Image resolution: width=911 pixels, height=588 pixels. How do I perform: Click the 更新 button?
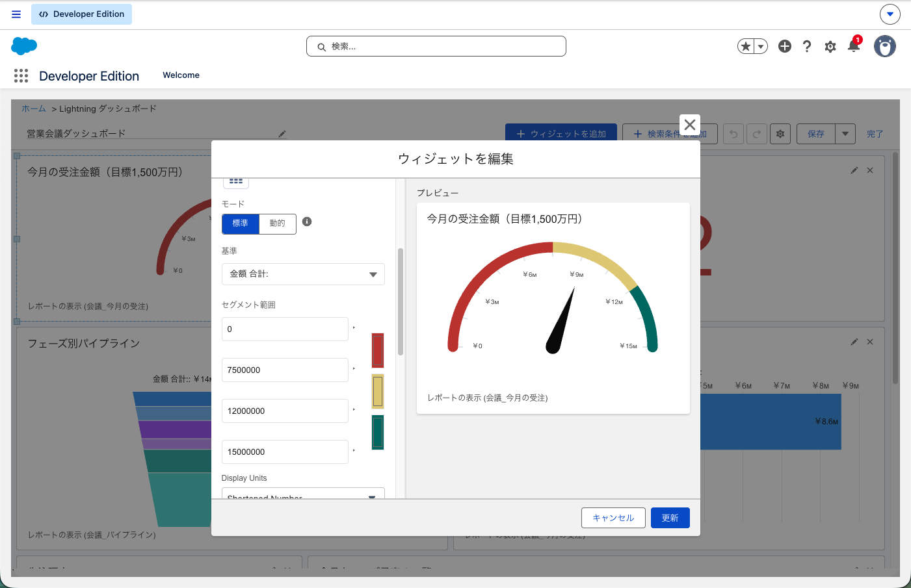(670, 518)
